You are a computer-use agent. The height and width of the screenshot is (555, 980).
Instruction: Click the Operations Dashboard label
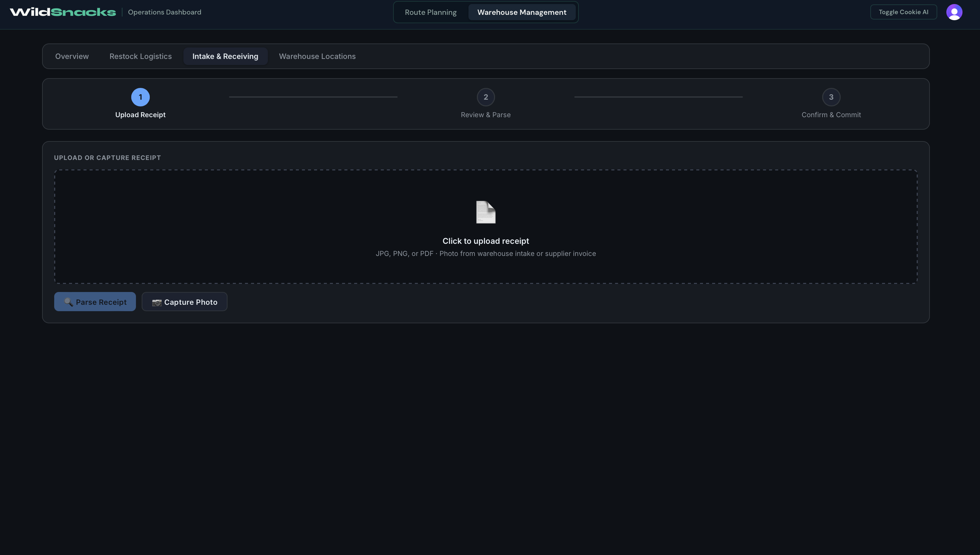(165, 12)
